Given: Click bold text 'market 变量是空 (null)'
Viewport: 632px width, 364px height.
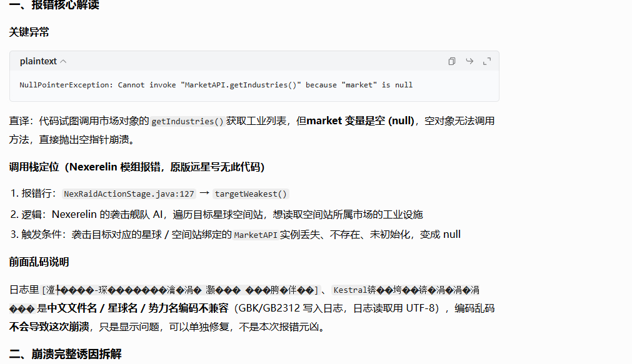Looking at the screenshot, I should [x=360, y=121].
